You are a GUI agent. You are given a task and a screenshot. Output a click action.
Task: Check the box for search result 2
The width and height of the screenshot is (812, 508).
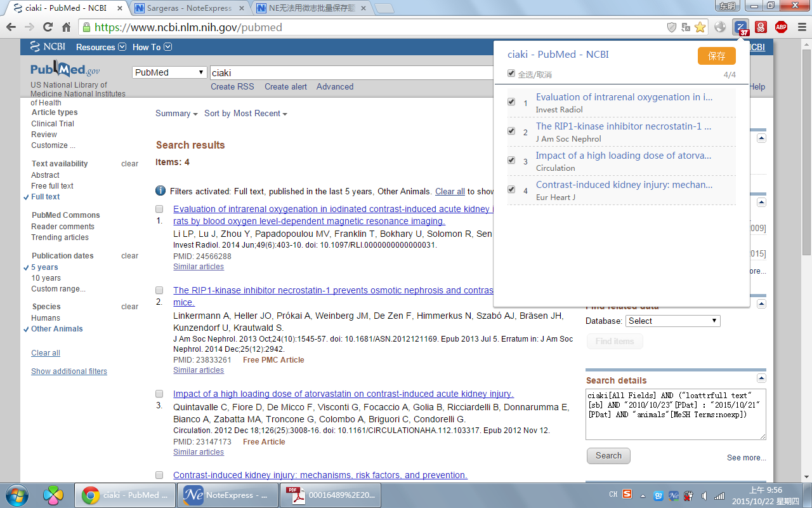click(x=159, y=290)
